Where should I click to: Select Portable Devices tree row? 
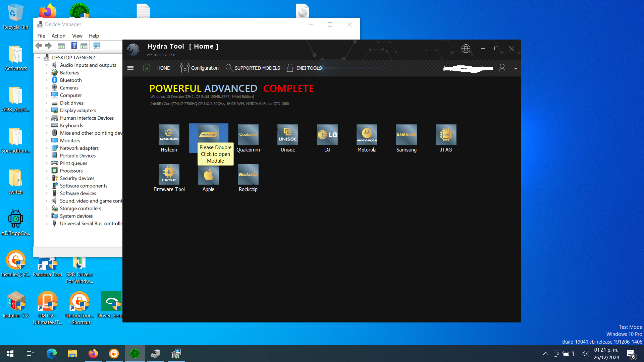[x=78, y=156]
